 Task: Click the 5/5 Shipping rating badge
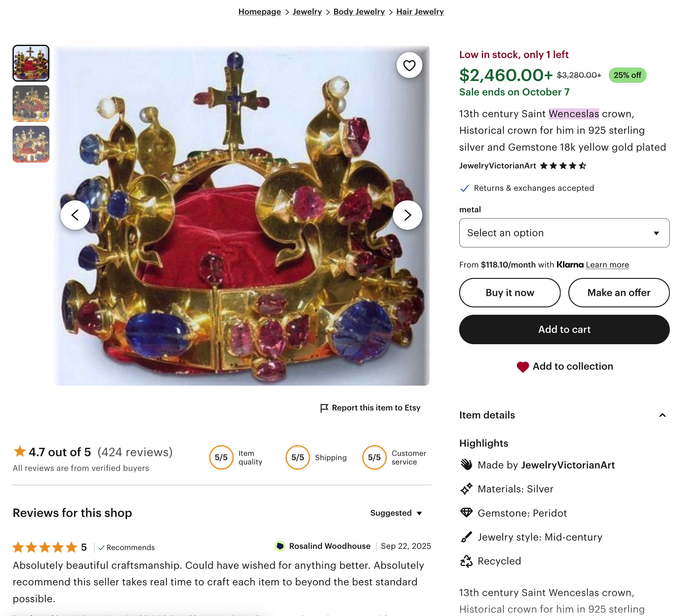[x=298, y=457]
